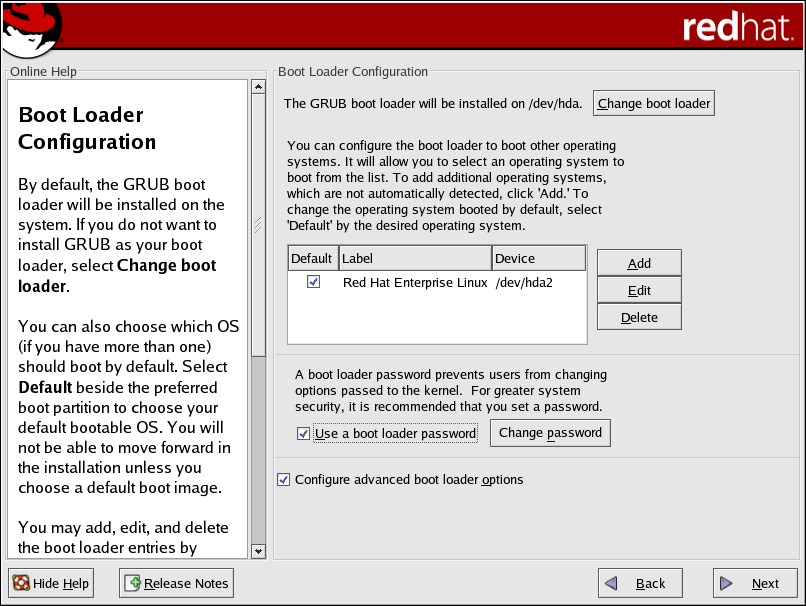Toggle Use a boot loader password
The height and width of the screenshot is (606, 806).
pos(303,434)
